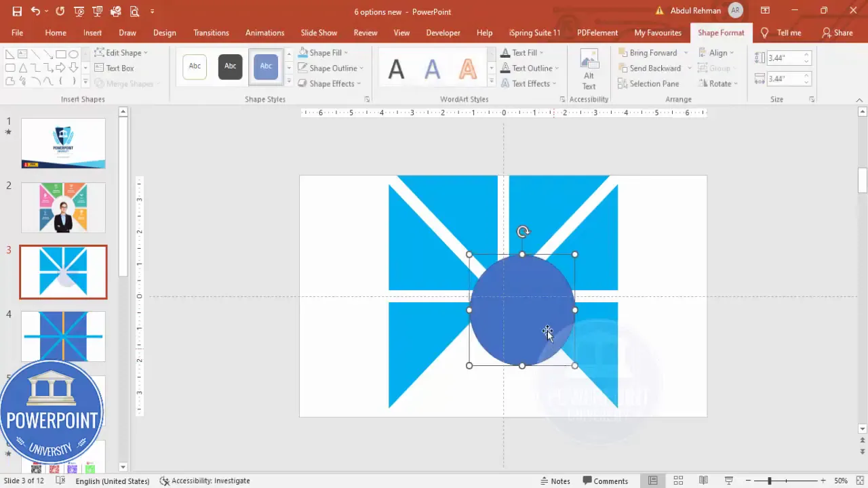Screen dimensions: 868x488
Task: Open the Shape Outline dropdown
Action: coord(330,68)
